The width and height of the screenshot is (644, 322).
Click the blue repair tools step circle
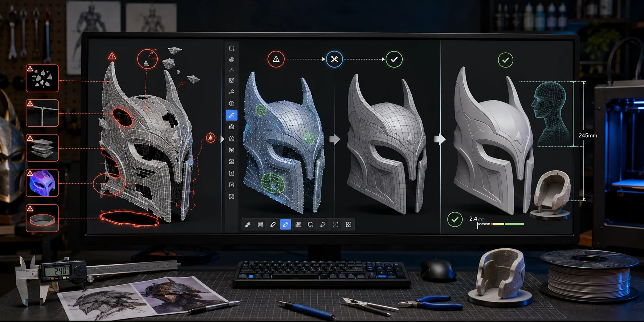pyautogui.click(x=334, y=59)
